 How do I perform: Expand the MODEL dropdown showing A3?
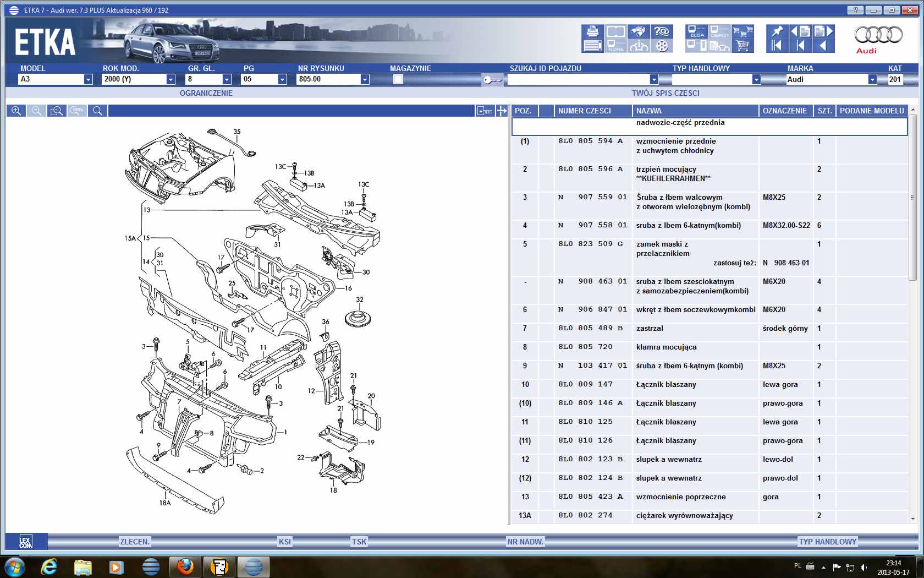[x=88, y=79]
